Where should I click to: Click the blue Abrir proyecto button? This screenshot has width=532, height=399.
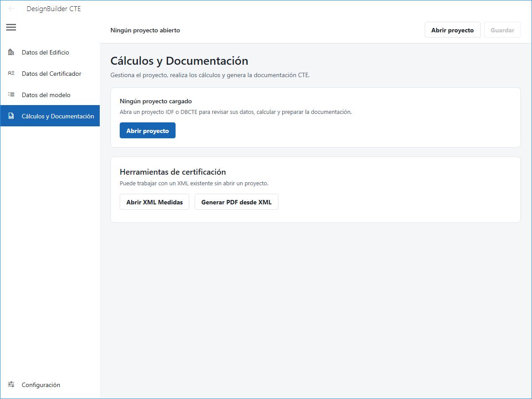[148, 131]
